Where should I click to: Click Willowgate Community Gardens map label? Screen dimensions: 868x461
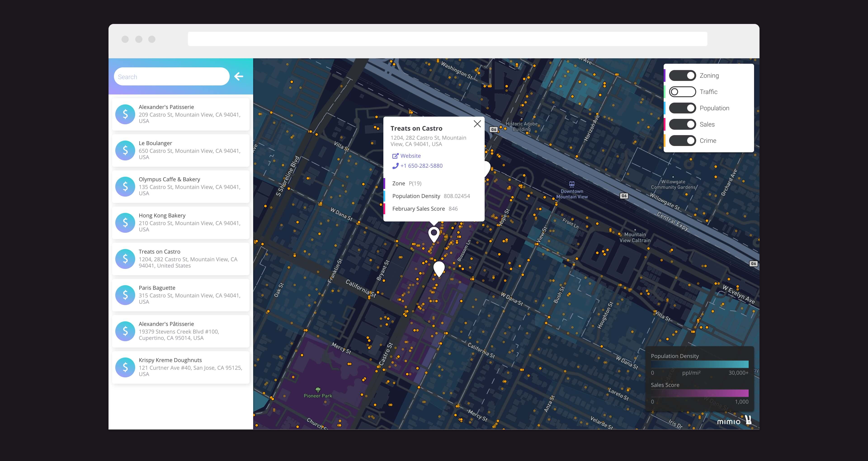pos(673,184)
